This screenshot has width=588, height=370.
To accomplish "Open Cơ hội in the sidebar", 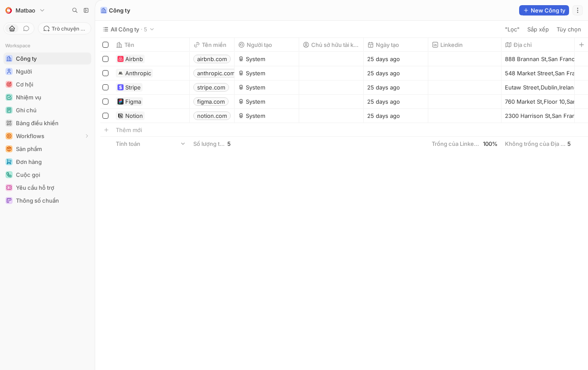I will 47,84.
